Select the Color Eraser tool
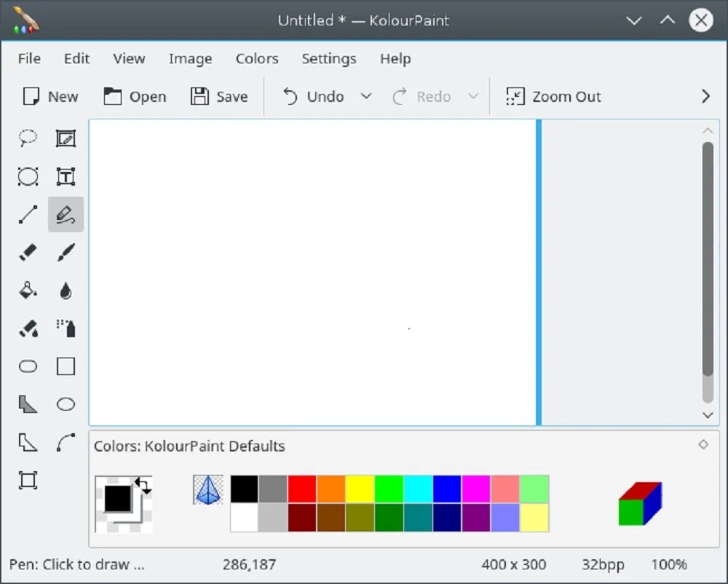This screenshot has width=728, height=584. coord(28,328)
